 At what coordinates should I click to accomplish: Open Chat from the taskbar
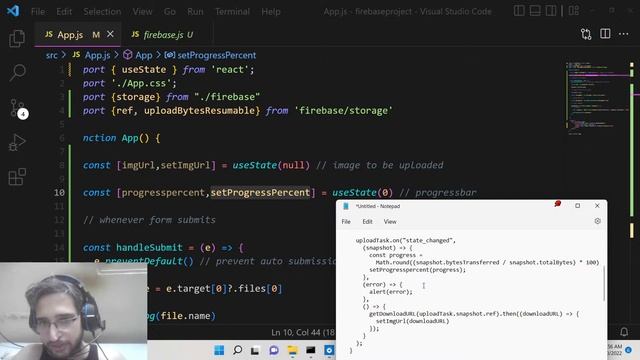click(x=274, y=350)
